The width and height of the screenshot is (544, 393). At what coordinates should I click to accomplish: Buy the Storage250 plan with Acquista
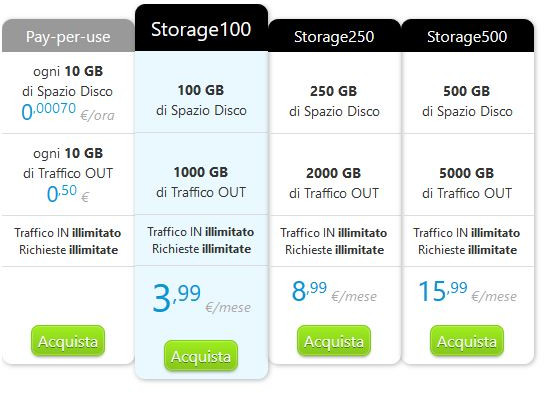(x=334, y=341)
